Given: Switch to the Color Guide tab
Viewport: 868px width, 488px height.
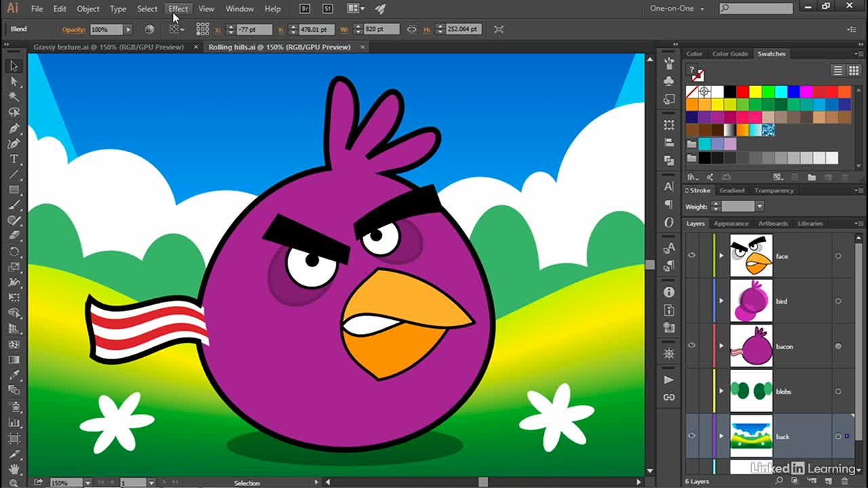Looking at the screenshot, I should tap(730, 54).
